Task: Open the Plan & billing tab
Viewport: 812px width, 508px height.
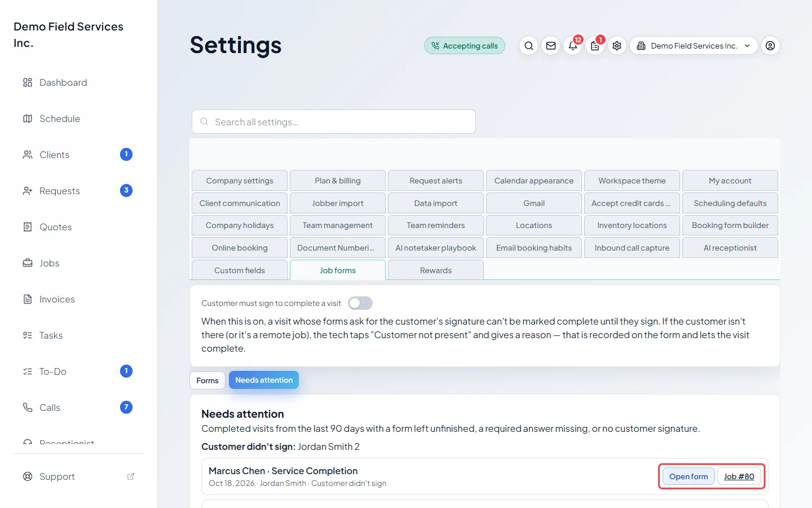Action: tap(338, 181)
